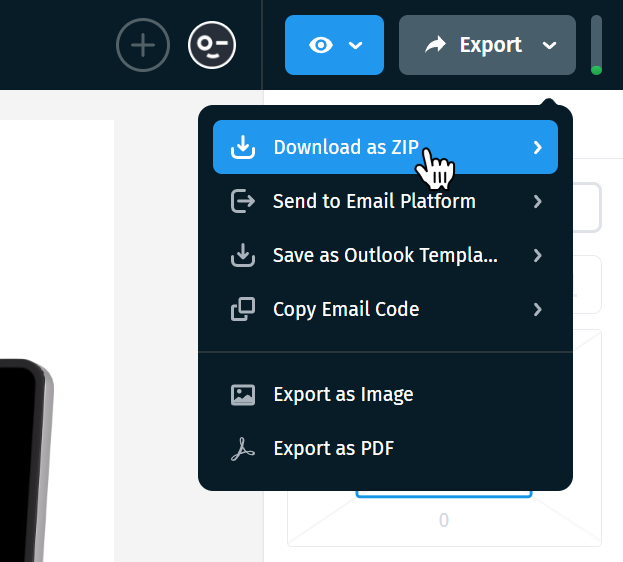Click the Send to Email Platform arrow icon

pyautogui.click(x=243, y=201)
